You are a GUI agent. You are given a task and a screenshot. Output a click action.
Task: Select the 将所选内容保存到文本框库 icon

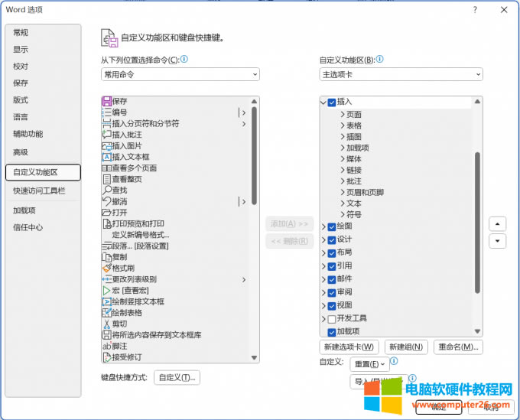coord(107,335)
